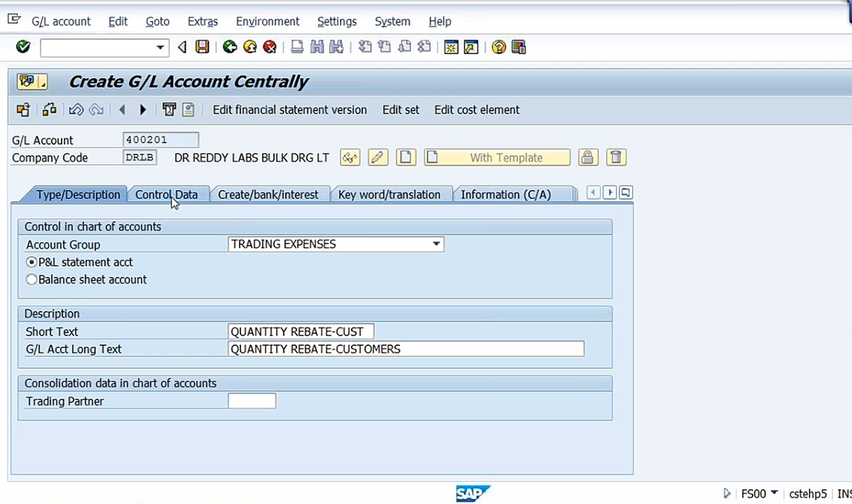
Task: Click the G/L Account number field
Action: (x=161, y=140)
